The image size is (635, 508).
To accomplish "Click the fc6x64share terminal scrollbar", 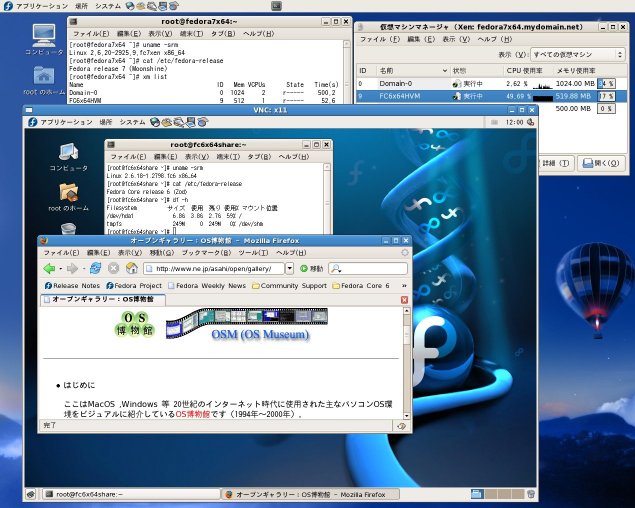I will 327,199.
